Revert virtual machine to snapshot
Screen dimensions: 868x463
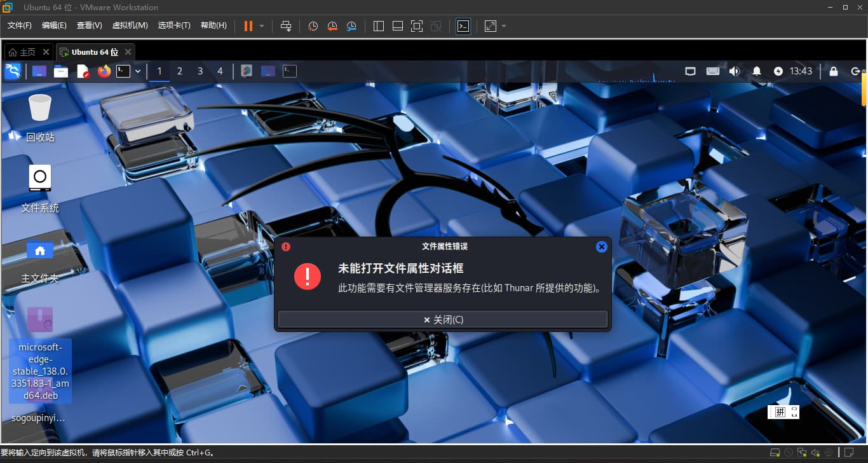point(332,26)
